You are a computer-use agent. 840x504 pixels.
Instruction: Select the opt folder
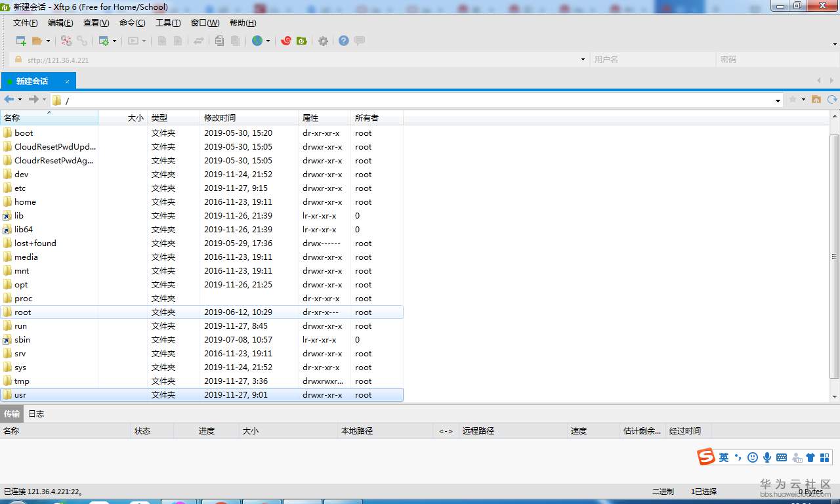201,284
